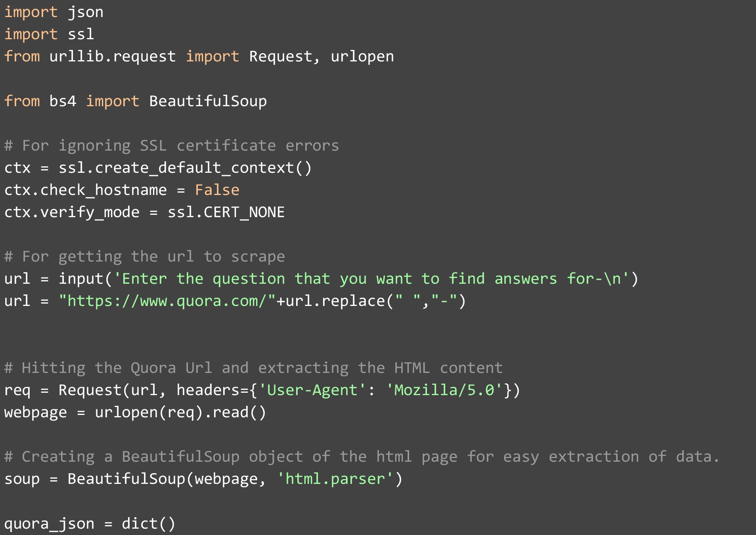Click the 'read' method on urlopen line

[230, 413]
